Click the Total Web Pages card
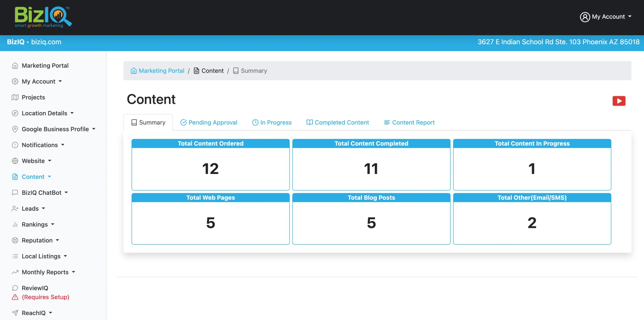 (211, 219)
